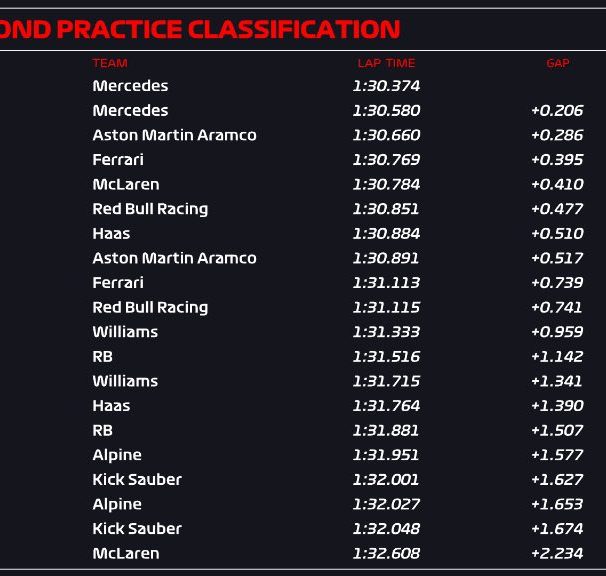Select the 1:30.374 fastest lap time
The height and width of the screenshot is (576, 606).
point(386,86)
